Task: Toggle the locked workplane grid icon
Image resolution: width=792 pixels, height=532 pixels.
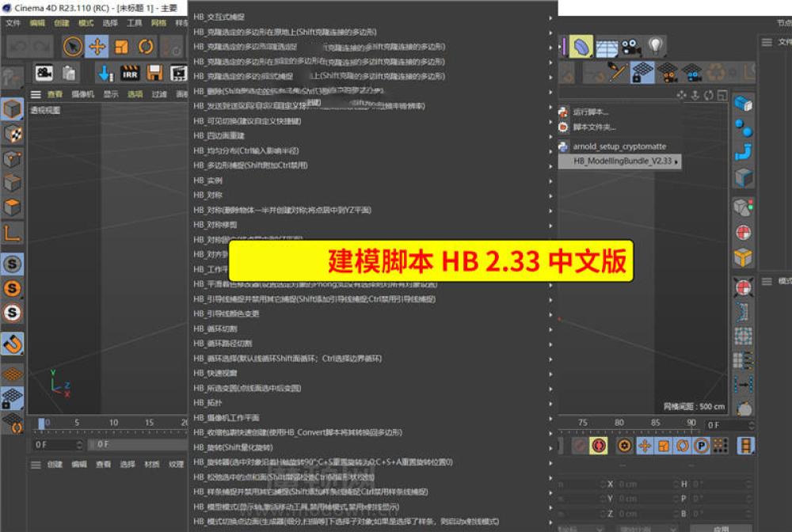Action: click(x=12, y=398)
